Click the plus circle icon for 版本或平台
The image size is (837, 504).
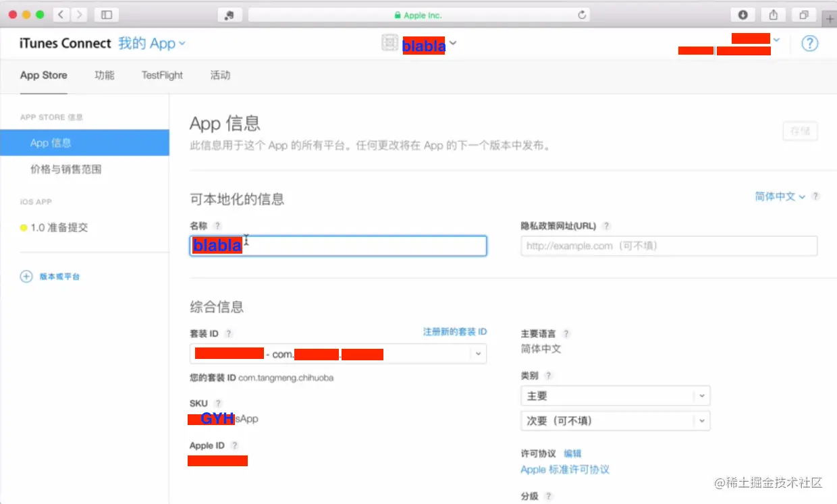26,276
